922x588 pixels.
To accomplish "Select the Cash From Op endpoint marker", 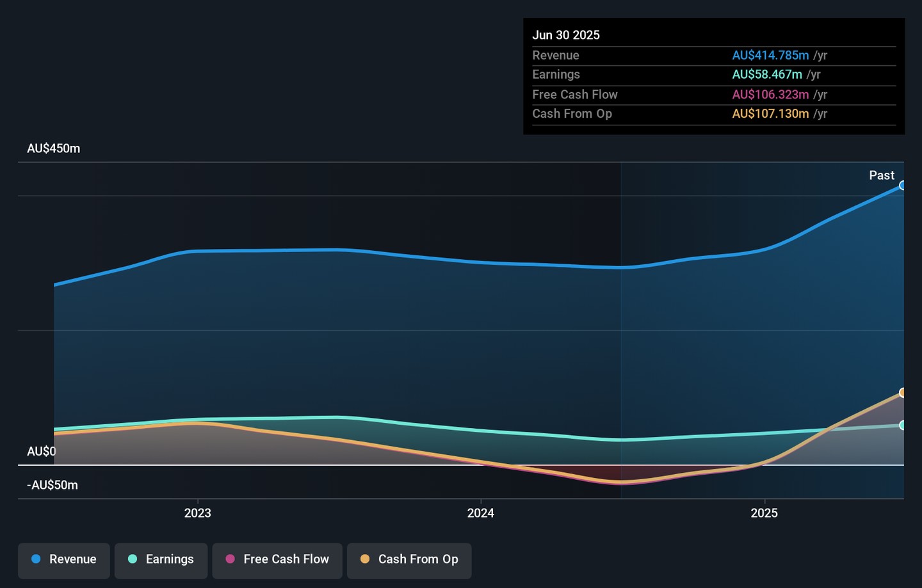I will pyautogui.click(x=902, y=393).
